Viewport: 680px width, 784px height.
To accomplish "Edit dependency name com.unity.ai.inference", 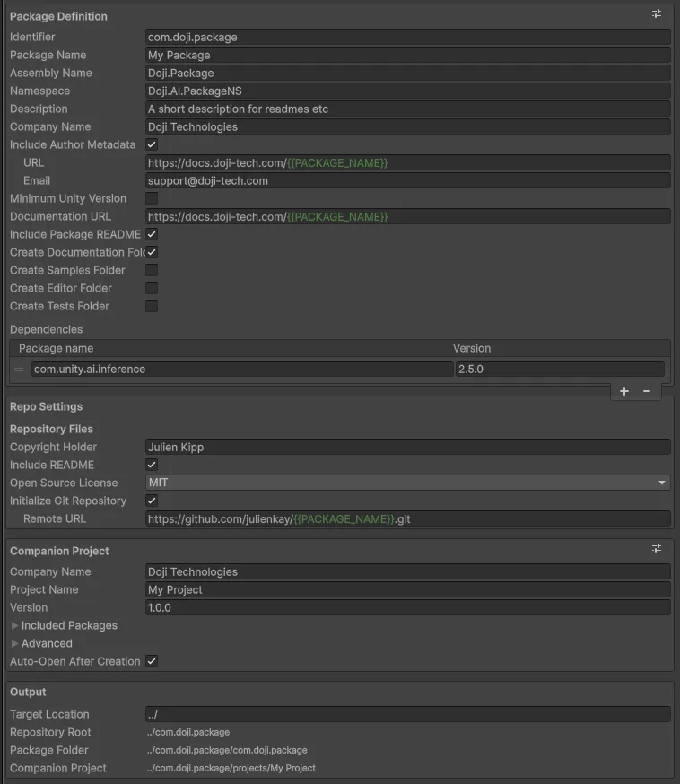I will coord(242,369).
